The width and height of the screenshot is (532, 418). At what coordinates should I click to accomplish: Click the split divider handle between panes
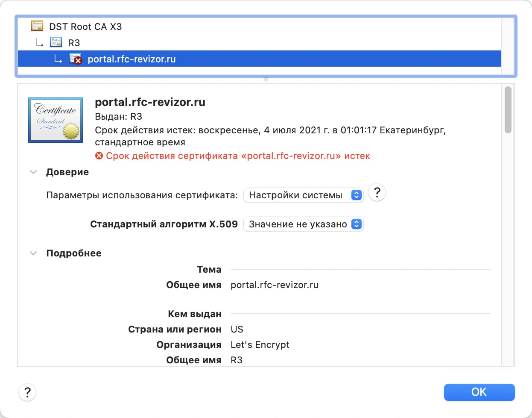pos(266,79)
